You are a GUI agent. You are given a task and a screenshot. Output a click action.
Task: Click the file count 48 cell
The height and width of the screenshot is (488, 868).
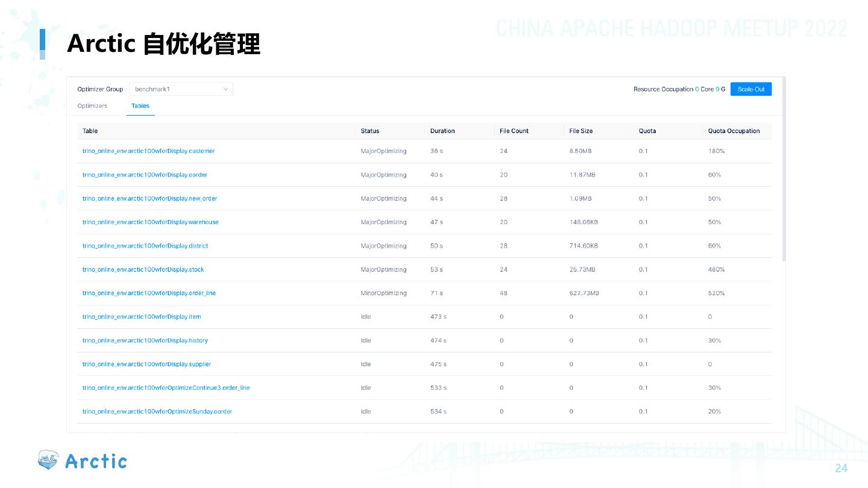(503, 293)
